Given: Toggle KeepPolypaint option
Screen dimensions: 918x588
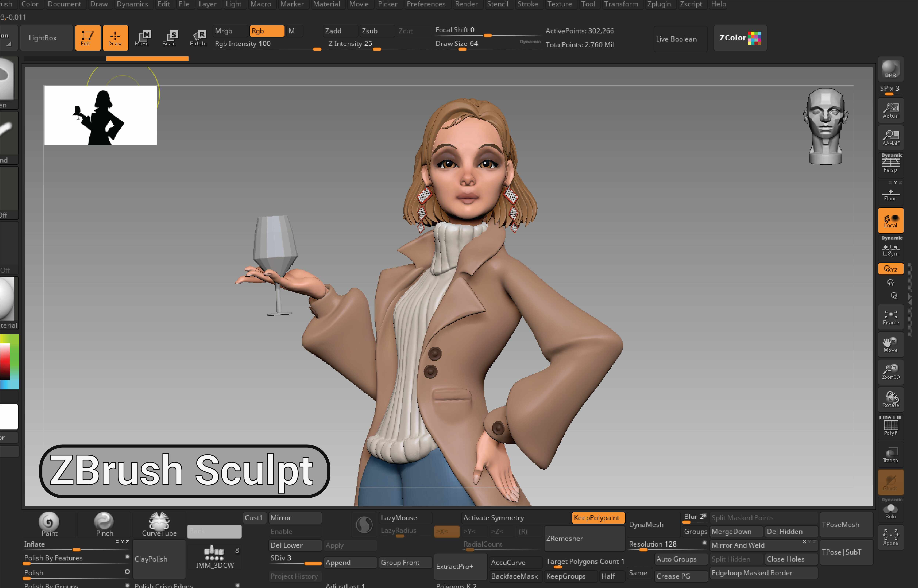Looking at the screenshot, I should click(598, 518).
